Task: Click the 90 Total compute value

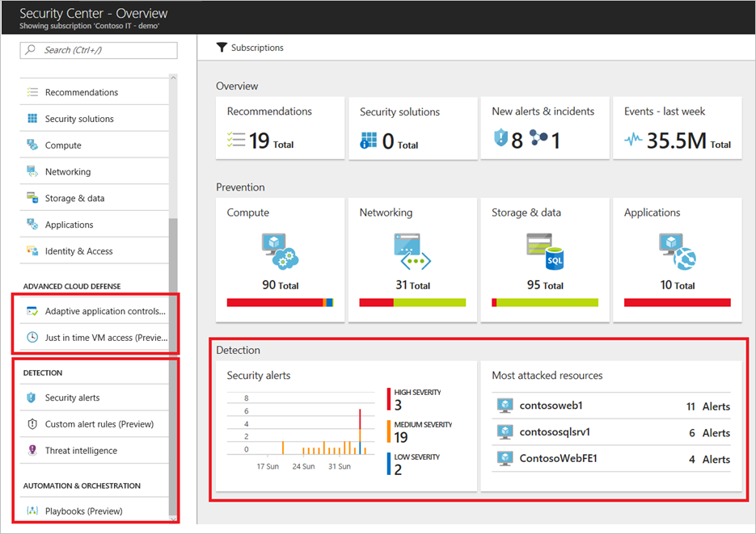Action: tap(280, 285)
